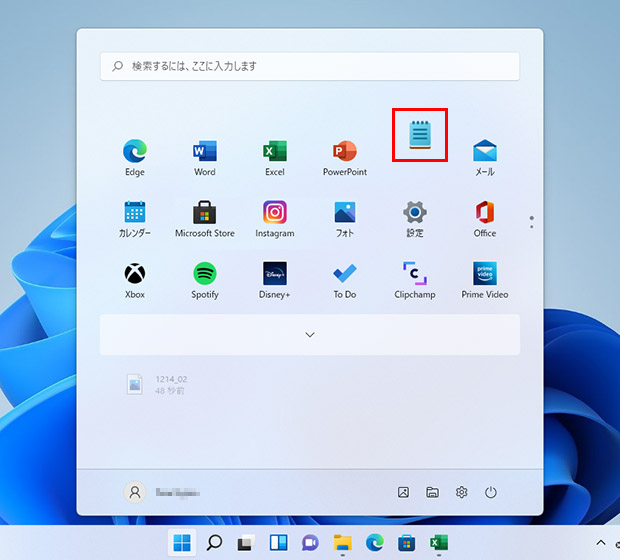Viewport: 620px width, 560px height.
Task: Click the user account profile button
Action: pyautogui.click(x=160, y=492)
